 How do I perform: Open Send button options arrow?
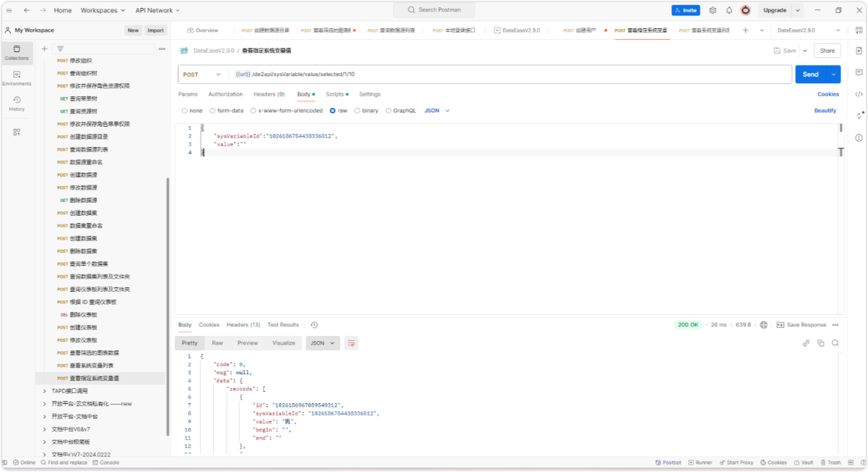click(835, 75)
